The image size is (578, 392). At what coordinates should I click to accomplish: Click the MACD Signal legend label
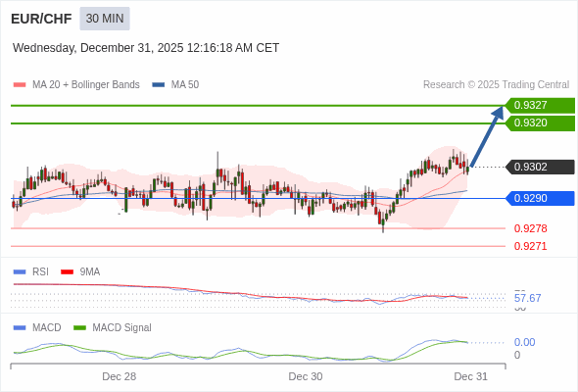tap(122, 328)
